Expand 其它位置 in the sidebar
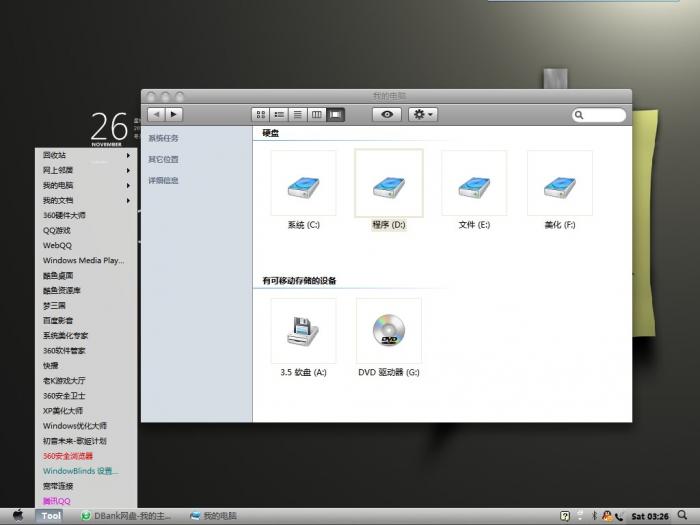This screenshot has width=700, height=525. click(x=163, y=159)
